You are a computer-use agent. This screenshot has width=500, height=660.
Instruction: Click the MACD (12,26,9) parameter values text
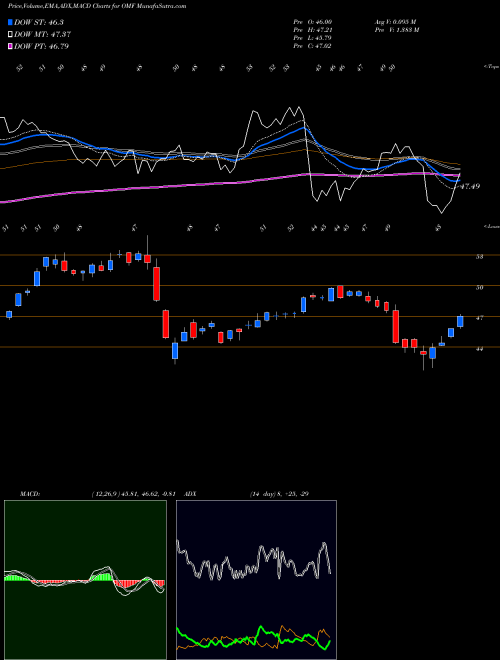[x=136, y=494]
